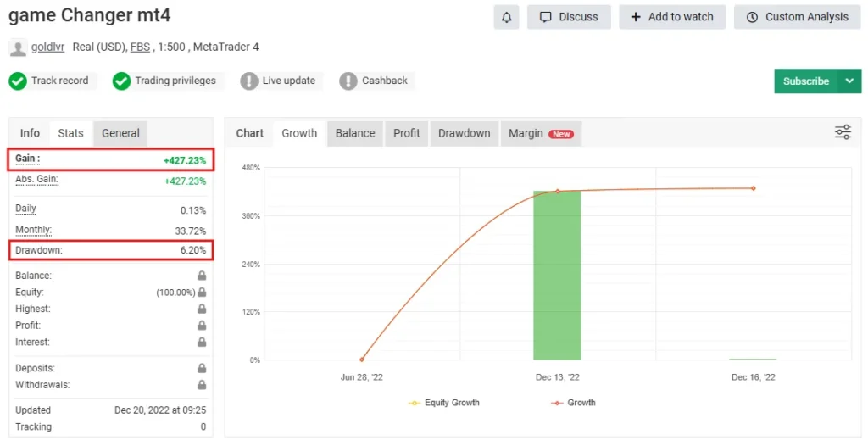The image size is (868, 446).
Task: Toggle Equity Growth legend series
Action: pyautogui.click(x=444, y=403)
